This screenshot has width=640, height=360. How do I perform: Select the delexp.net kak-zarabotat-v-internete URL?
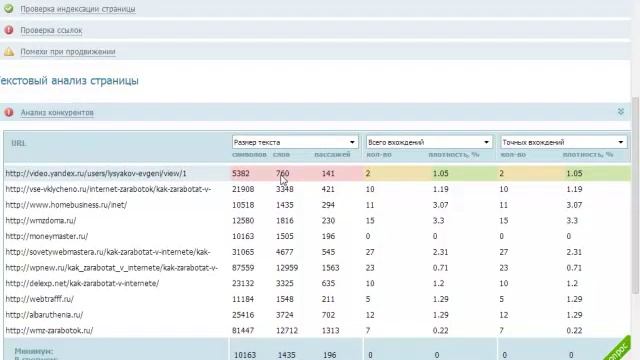(82, 283)
